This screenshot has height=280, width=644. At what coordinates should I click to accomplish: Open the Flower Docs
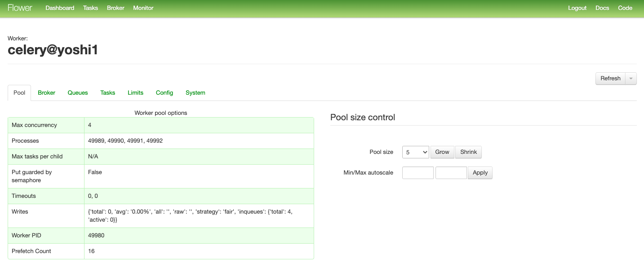pyautogui.click(x=602, y=8)
